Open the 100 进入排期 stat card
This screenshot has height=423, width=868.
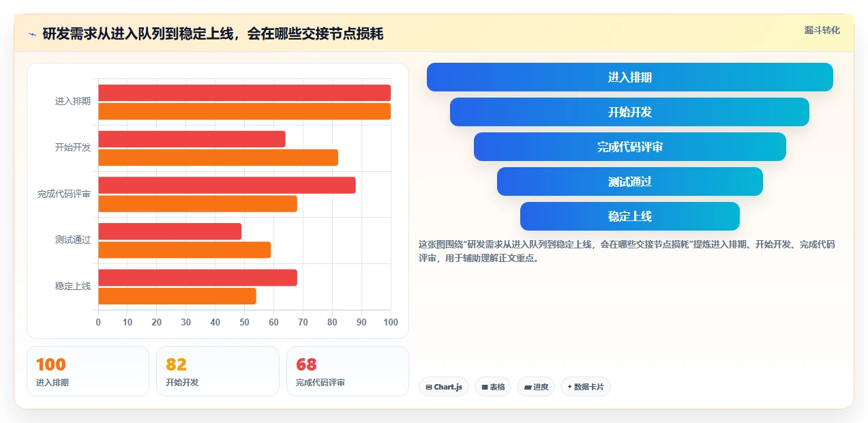tap(88, 371)
